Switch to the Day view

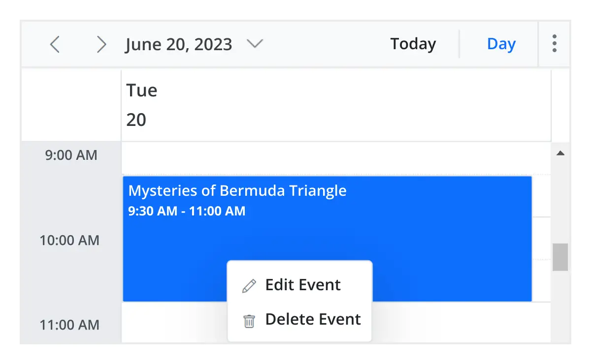point(501,44)
